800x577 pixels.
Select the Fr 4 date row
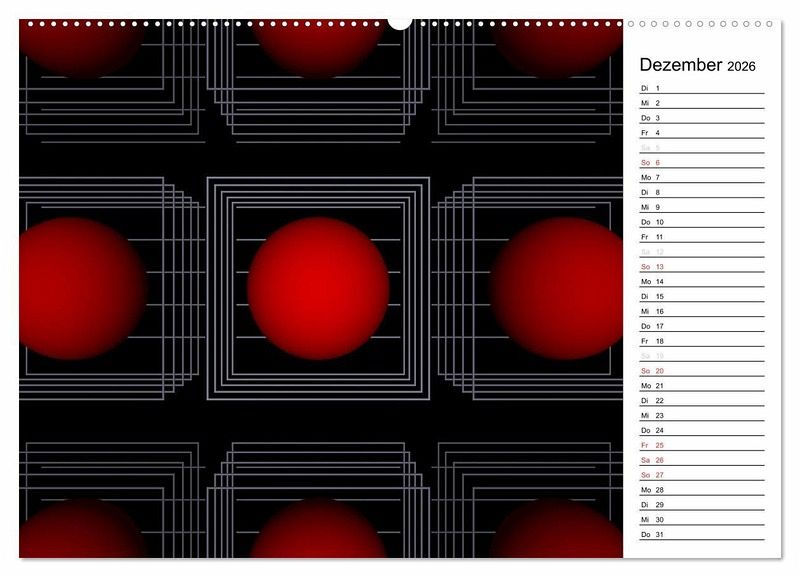700,133
